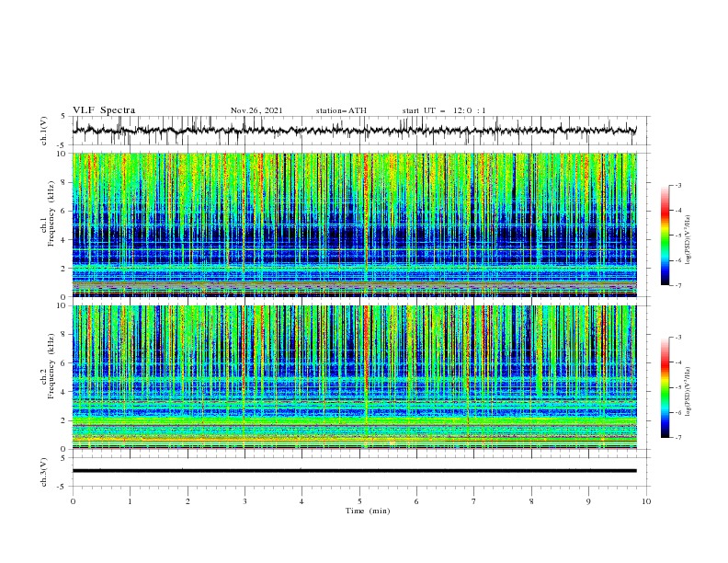Click the 'ch.3(V)' axis label
The height and width of the screenshot is (563, 728).
click(x=44, y=472)
